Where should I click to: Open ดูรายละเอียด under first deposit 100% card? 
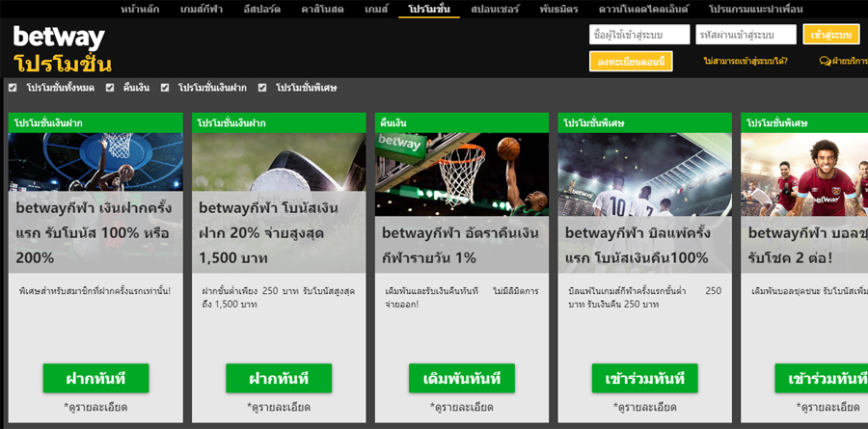[x=95, y=408]
